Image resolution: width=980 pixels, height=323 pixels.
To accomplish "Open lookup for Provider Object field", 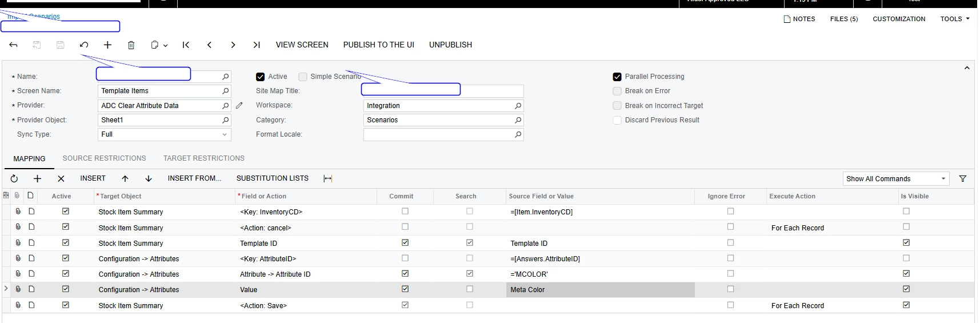I will (226, 120).
